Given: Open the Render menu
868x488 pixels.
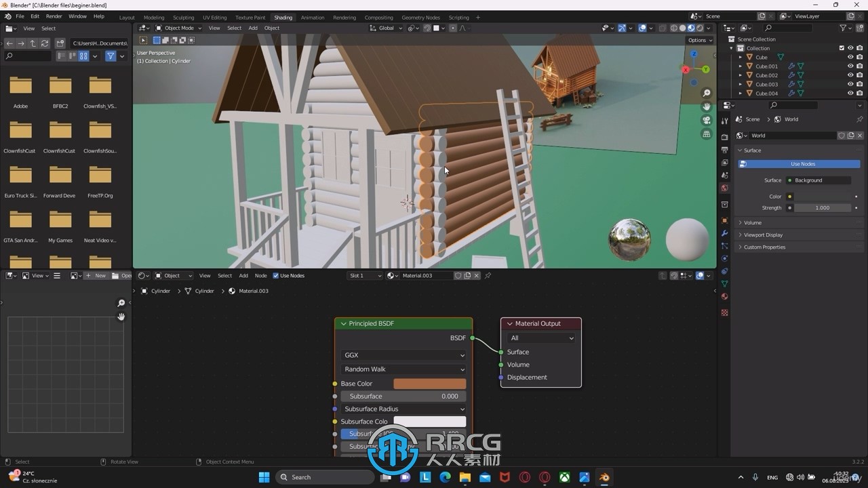Looking at the screenshot, I should pyautogui.click(x=54, y=16).
